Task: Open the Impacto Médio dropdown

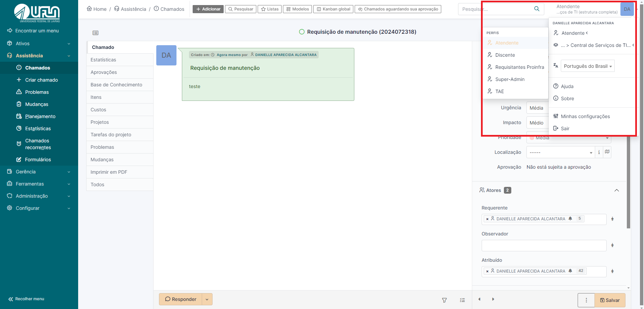Action: point(538,123)
